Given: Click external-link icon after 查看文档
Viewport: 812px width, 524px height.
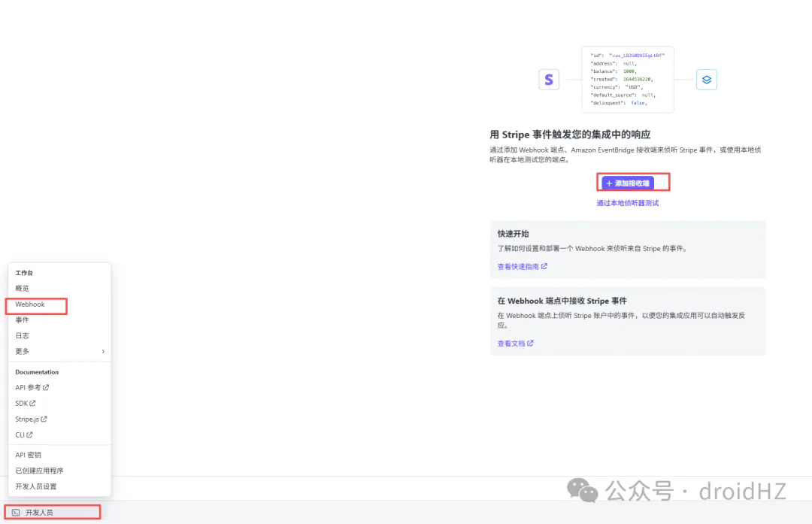Looking at the screenshot, I should coord(530,344).
